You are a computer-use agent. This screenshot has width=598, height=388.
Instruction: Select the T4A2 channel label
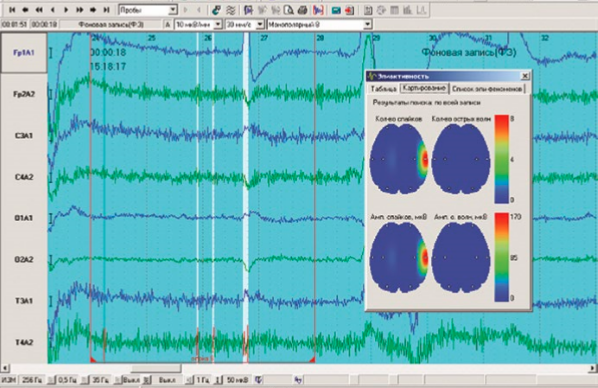24,342
